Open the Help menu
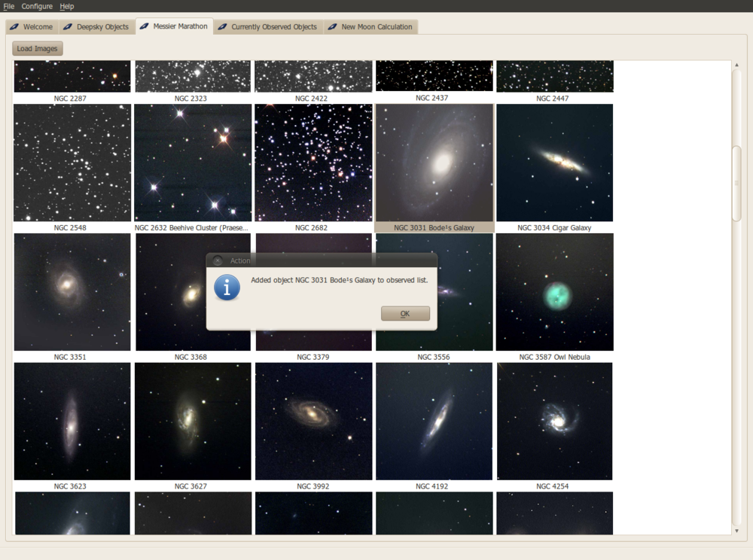 click(x=67, y=6)
